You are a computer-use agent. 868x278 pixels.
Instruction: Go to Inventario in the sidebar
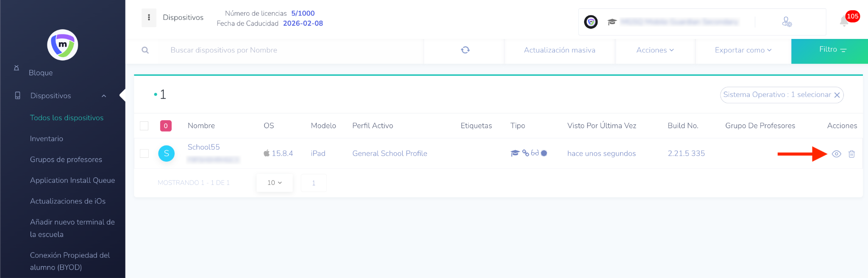pos(47,139)
